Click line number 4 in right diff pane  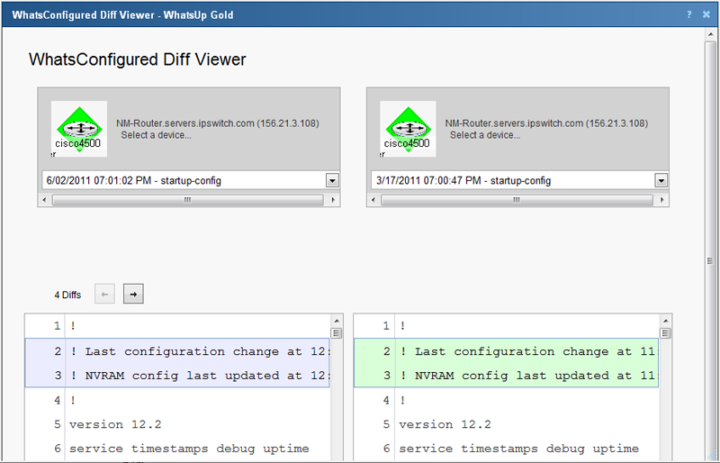pyautogui.click(x=386, y=400)
